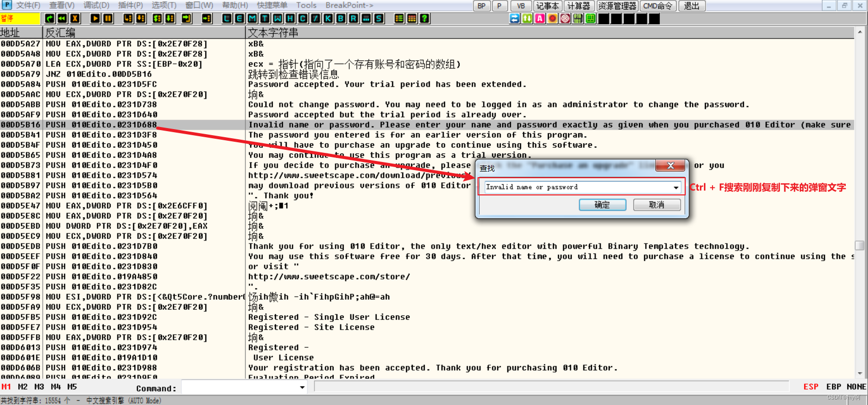Click the green up-down arrows icon

pos(527,19)
